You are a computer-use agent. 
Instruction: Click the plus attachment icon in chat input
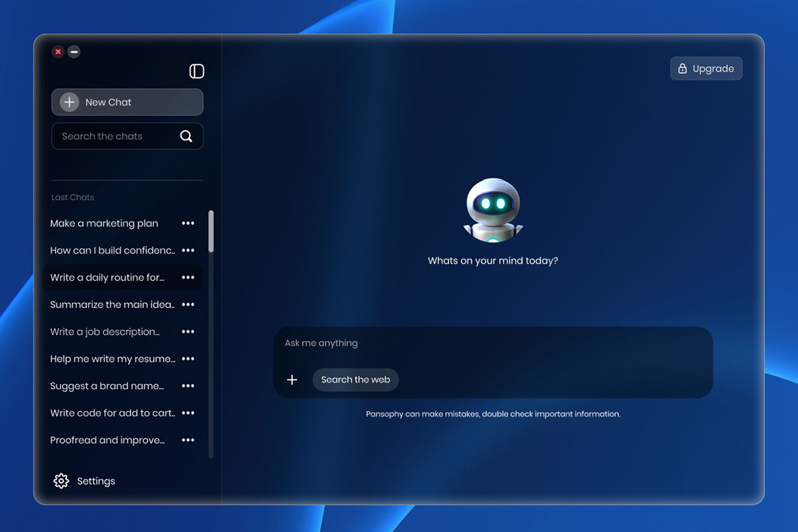click(x=292, y=379)
